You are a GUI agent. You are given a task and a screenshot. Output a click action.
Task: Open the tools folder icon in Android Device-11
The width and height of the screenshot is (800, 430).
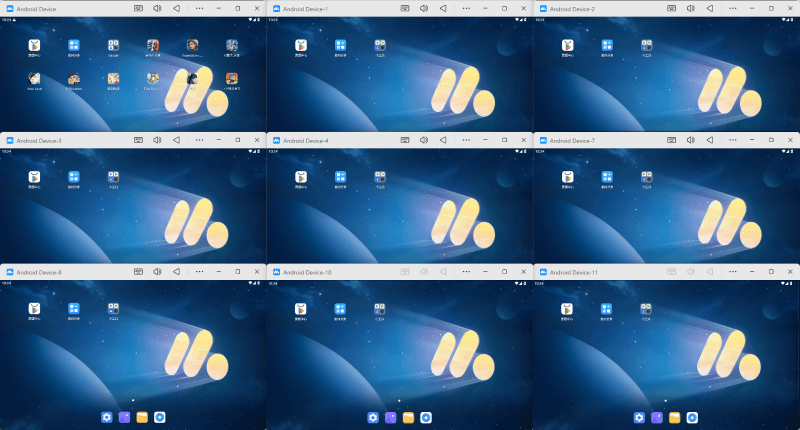click(646, 309)
